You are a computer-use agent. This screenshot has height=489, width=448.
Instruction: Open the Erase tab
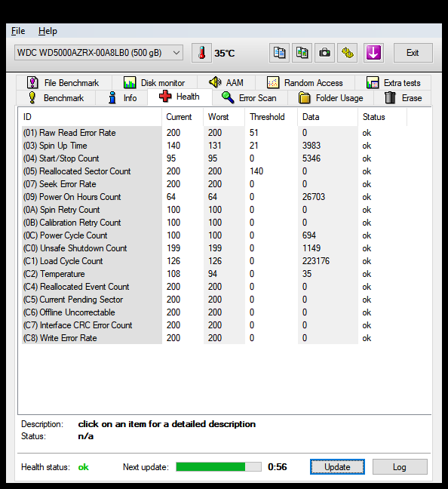(x=403, y=98)
